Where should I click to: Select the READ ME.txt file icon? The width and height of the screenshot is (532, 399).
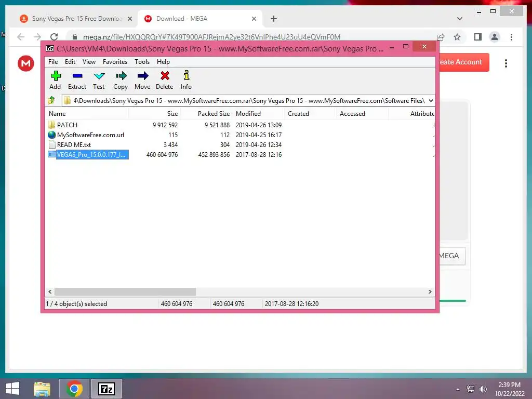tap(52, 144)
